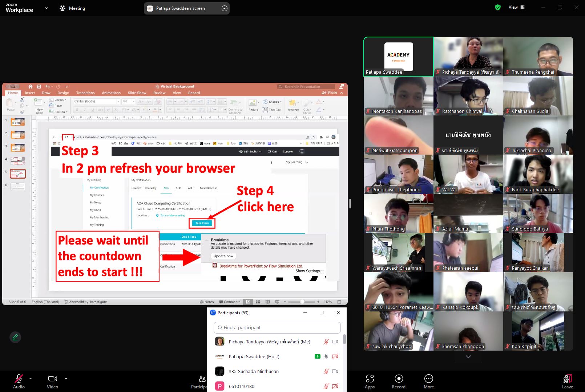
Task: Open the Transitions ribbon tab
Action: click(85, 93)
